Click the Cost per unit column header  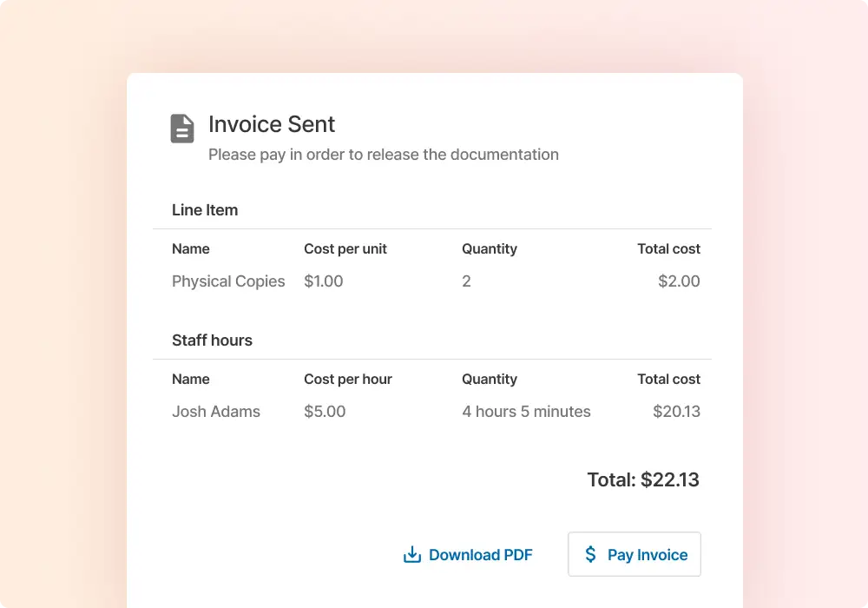[345, 248]
